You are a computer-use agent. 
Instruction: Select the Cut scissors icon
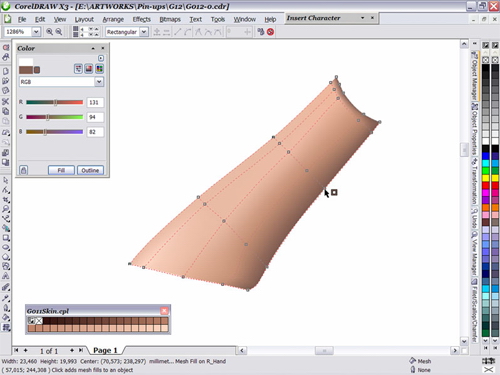click(6, 101)
